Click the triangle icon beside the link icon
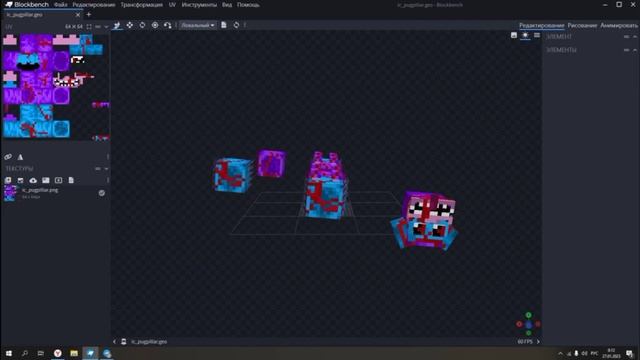640x360 pixels. (x=20, y=157)
